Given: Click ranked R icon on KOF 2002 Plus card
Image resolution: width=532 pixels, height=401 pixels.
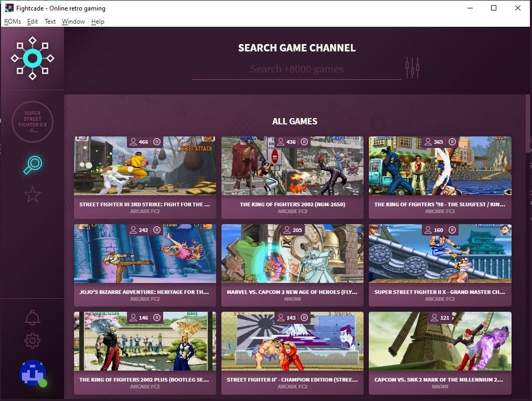Looking at the screenshot, I should coord(157,318).
